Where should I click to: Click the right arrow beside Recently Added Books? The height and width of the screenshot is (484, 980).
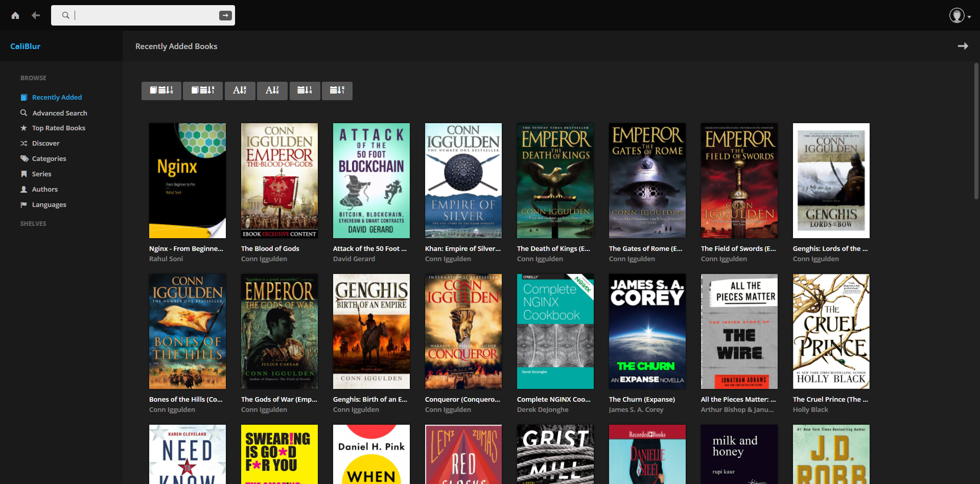[x=963, y=46]
